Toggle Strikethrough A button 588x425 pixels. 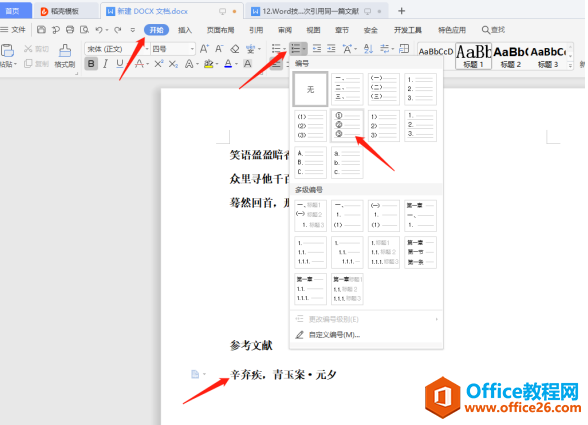point(139,64)
